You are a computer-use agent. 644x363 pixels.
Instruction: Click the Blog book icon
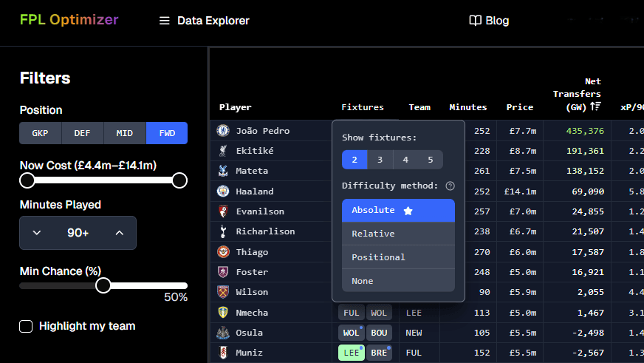click(x=475, y=21)
